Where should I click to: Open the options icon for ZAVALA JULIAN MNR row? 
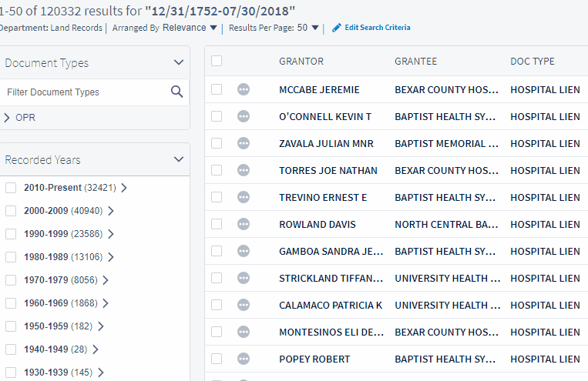[x=244, y=143]
